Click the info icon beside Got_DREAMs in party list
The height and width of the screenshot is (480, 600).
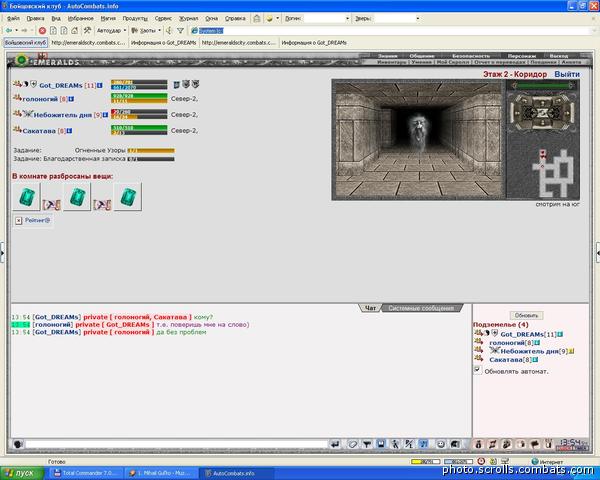coord(100,85)
